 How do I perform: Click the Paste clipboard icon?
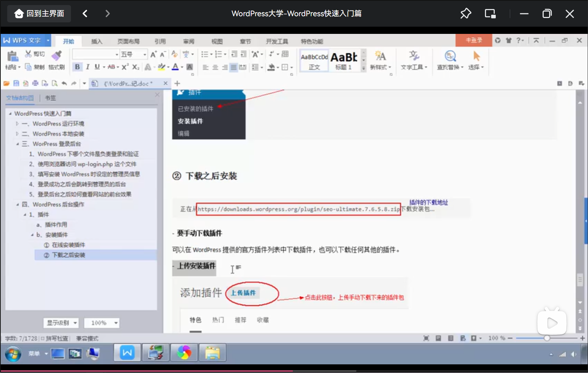pos(13,56)
